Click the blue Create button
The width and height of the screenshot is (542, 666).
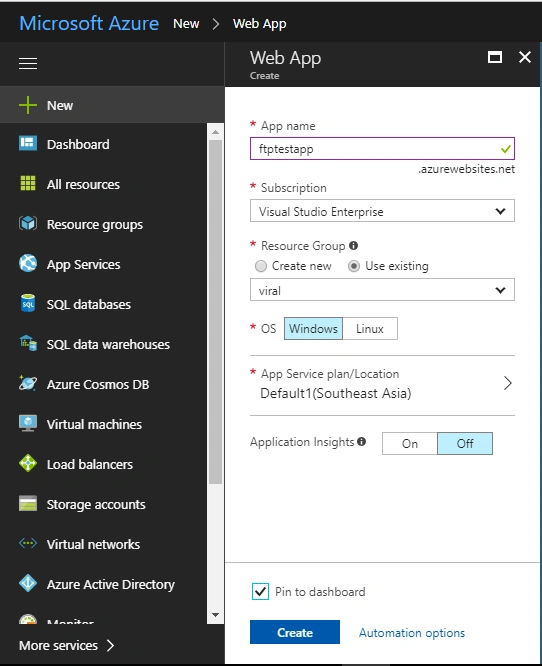point(295,632)
